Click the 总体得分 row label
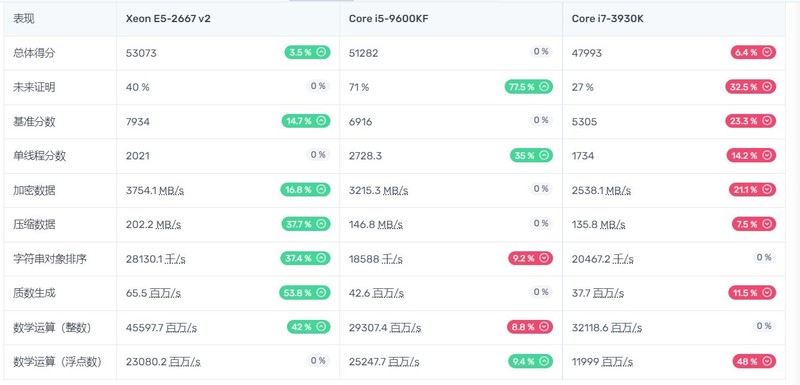 coord(34,53)
